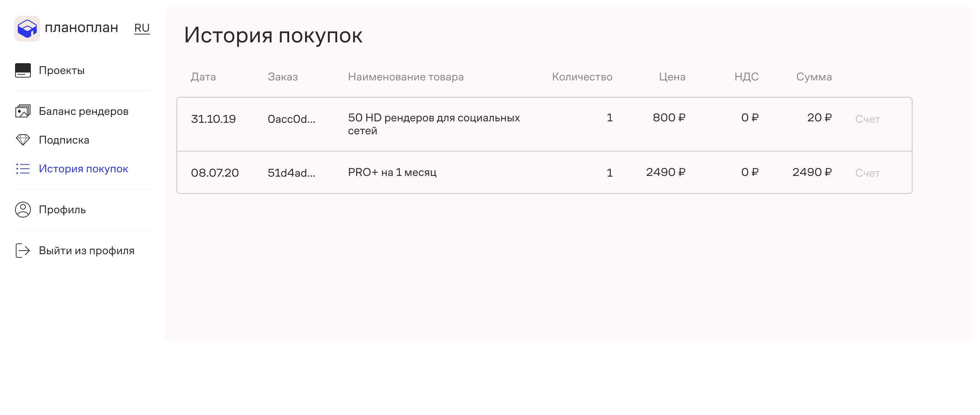The width and height of the screenshot is (980, 415).
Task: Click the profile avatar icon
Action: [x=23, y=210]
